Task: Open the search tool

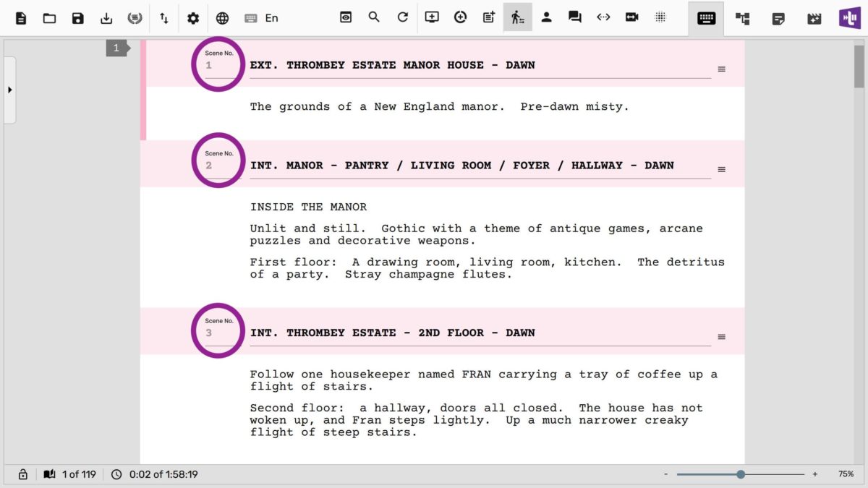Action: click(374, 17)
